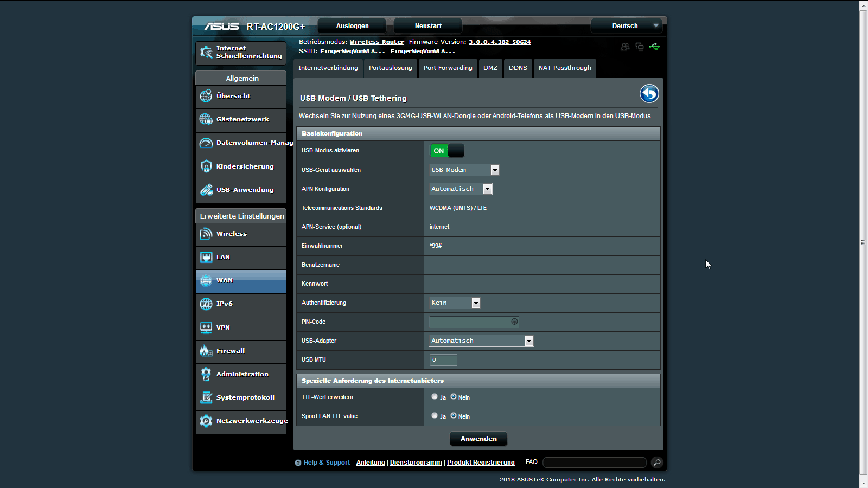Open APN Konfiguration dropdown
Image resolution: width=868 pixels, height=488 pixels.
pos(461,189)
